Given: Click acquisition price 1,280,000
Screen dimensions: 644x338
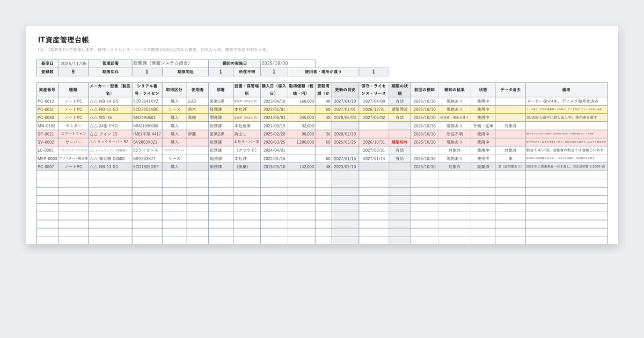Looking at the screenshot, I should click(302, 142).
